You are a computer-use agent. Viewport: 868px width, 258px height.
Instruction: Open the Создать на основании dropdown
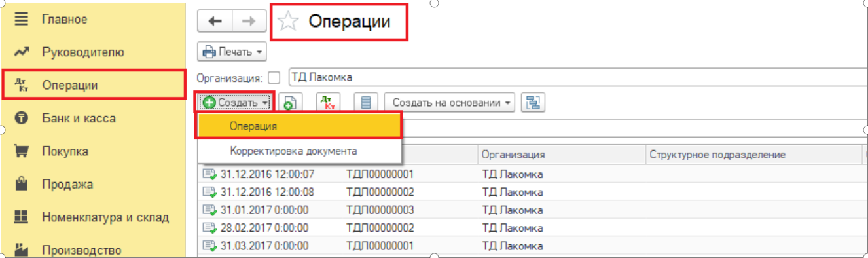coord(450,103)
